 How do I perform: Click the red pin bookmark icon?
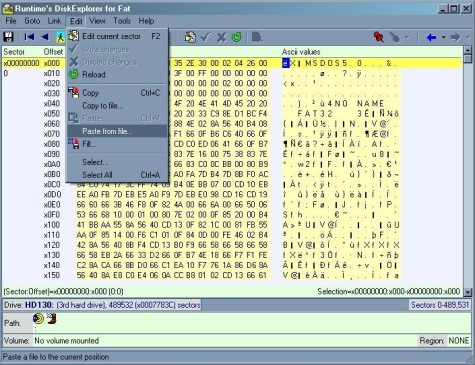[379, 37]
